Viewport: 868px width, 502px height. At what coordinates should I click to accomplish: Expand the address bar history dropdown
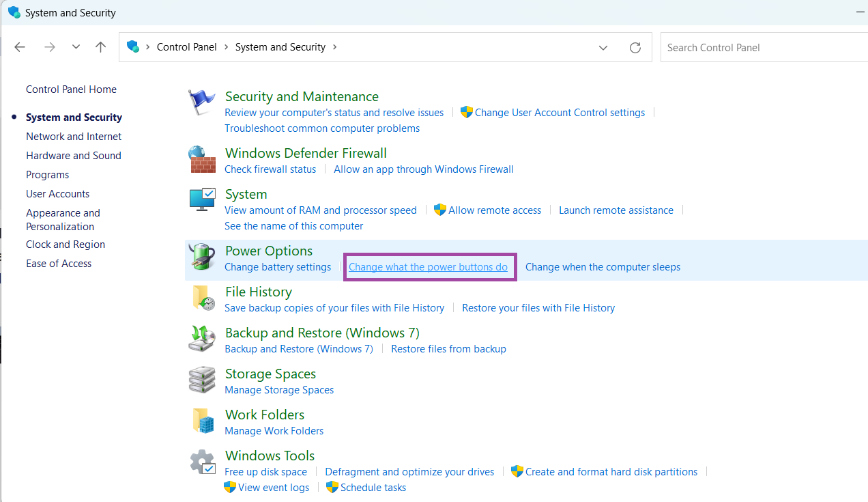pyautogui.click(x=603, y=48)
